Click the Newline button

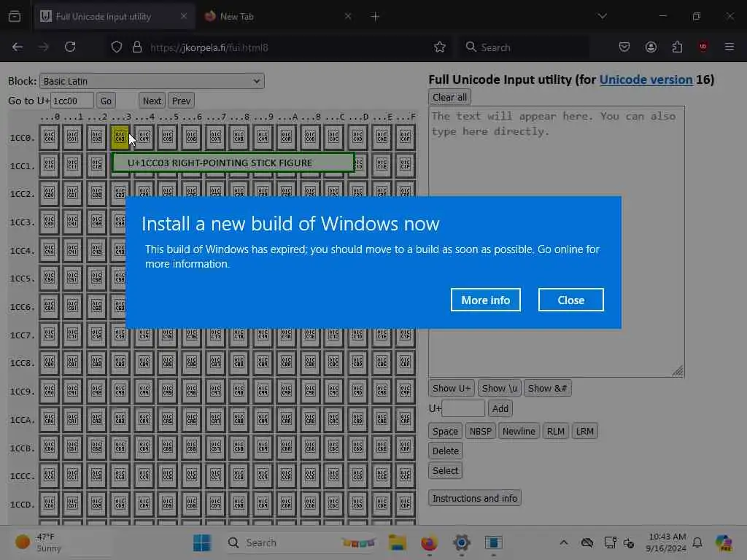(x=519, y=432)
